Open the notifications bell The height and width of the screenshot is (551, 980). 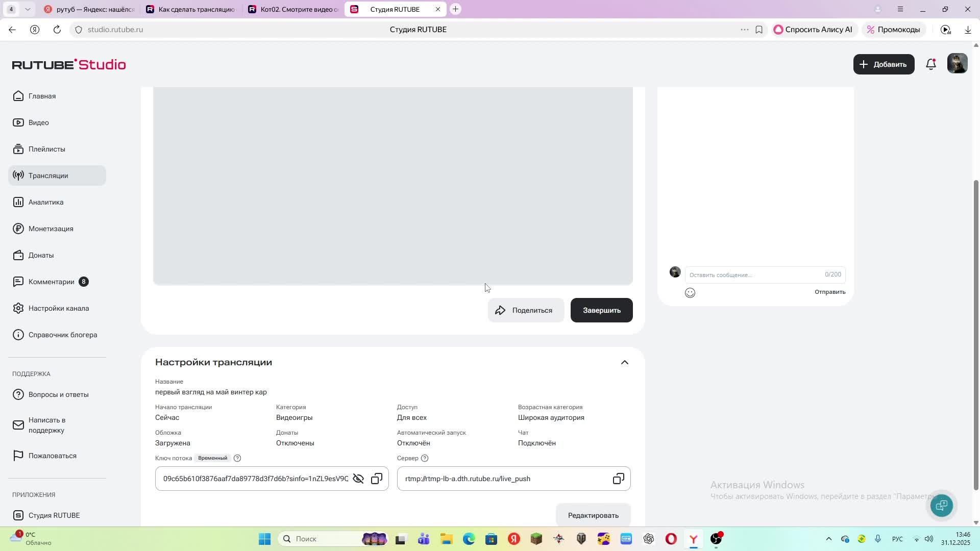pyautogui.click(x=931, y=64)
